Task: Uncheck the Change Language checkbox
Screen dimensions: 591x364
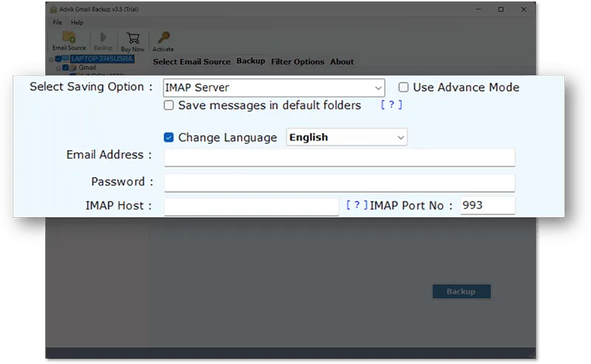Action: (168, 137)
